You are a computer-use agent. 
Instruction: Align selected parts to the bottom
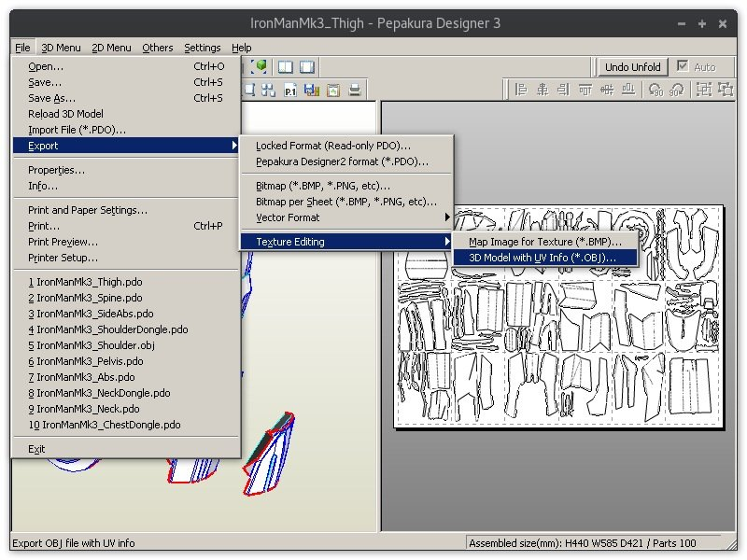(628, 90)
